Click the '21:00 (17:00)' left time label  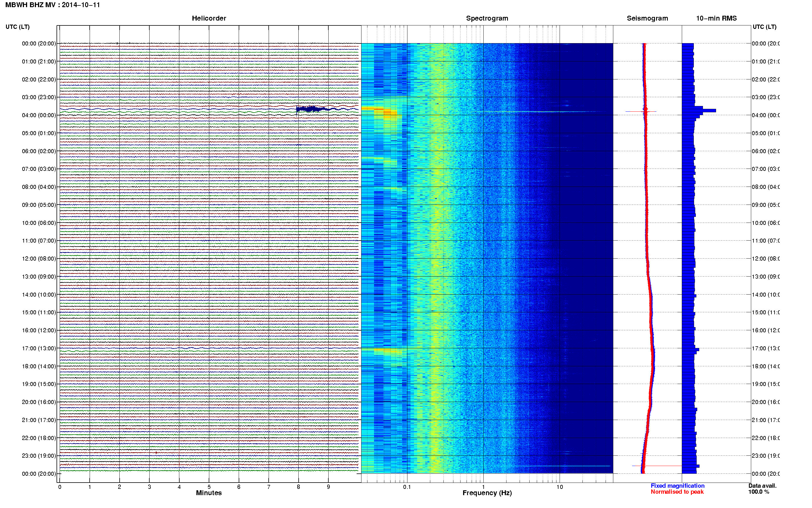tap(39, 420)
